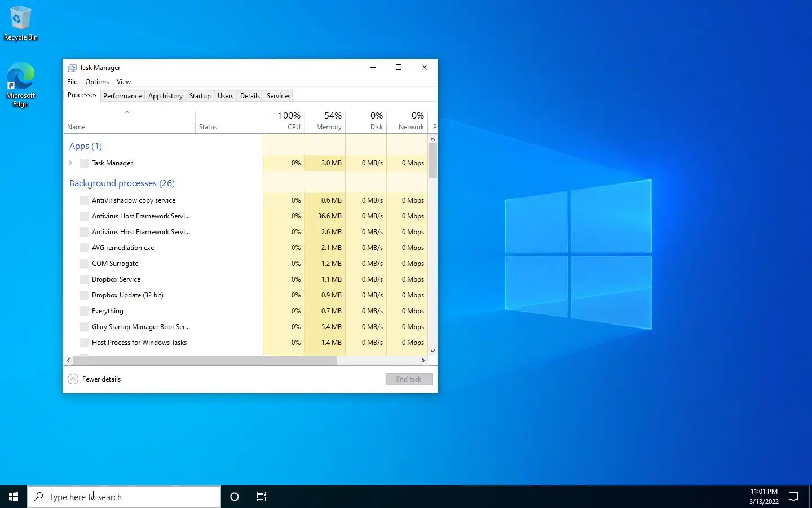Click the Everything process icon
Image resolution: width=812 pixels, height=508 pixels.
click(84, 311)
